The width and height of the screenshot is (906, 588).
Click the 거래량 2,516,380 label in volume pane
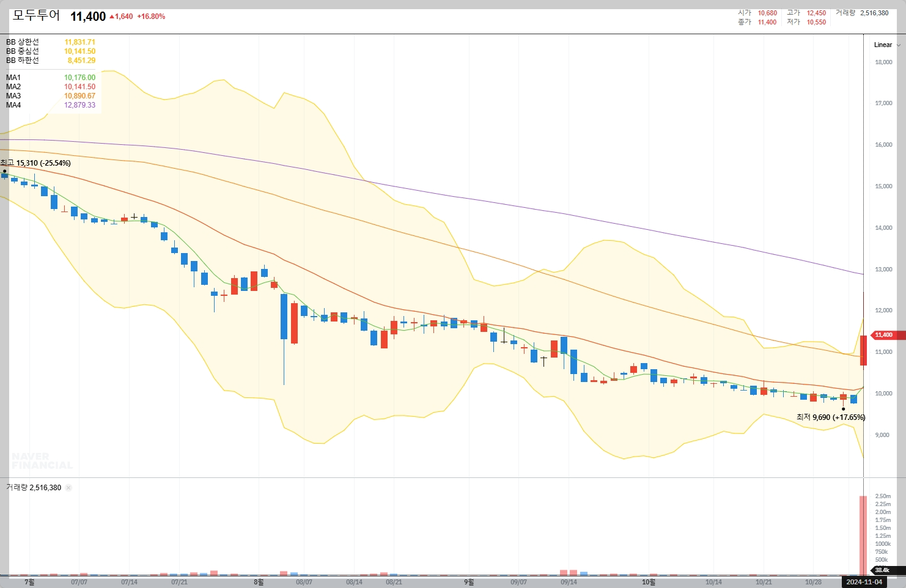34,488
